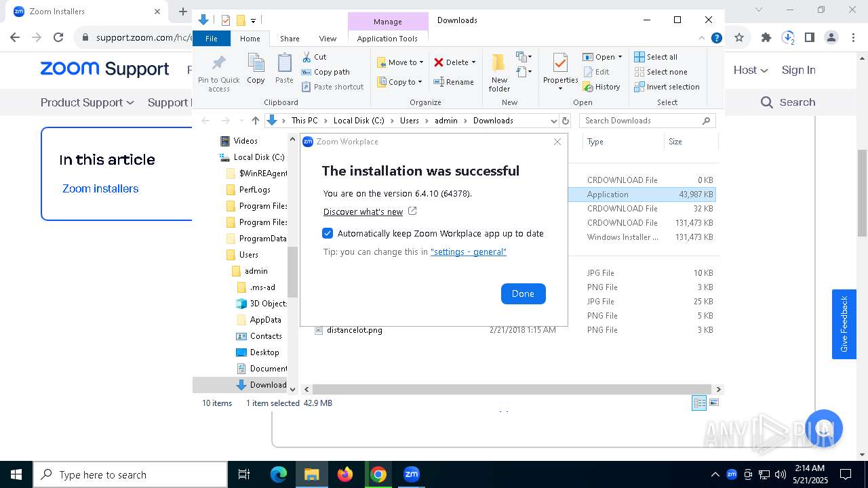The height and width of the screenshot is (488, 868).
Task: Open the Product Support menu on Zoom site
Action: (87, 102)
